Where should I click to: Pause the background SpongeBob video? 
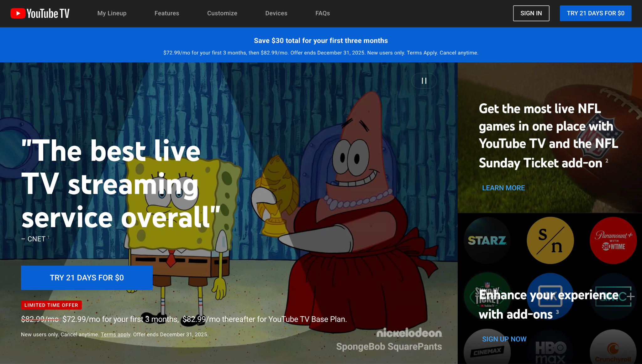coord(424,81)
